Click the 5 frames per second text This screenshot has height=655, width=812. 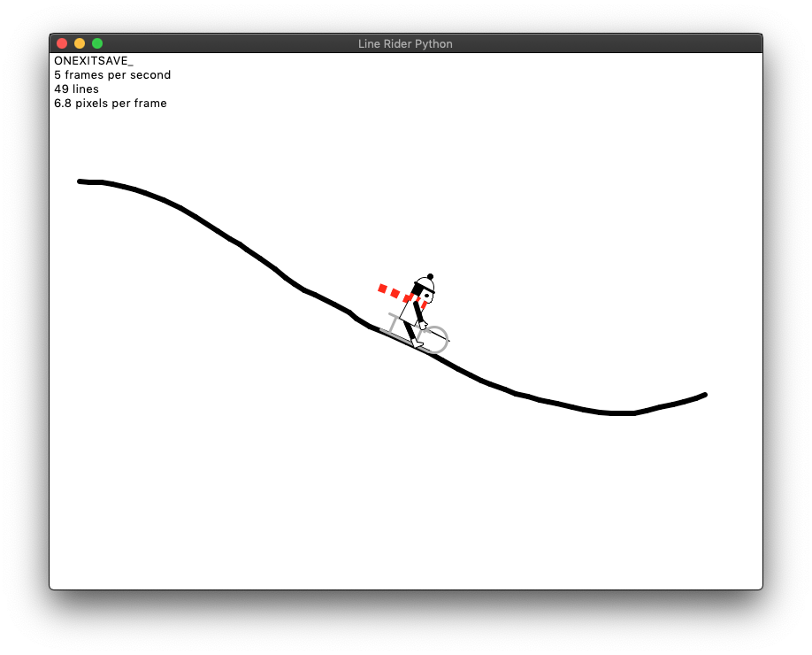click(112, 75)
